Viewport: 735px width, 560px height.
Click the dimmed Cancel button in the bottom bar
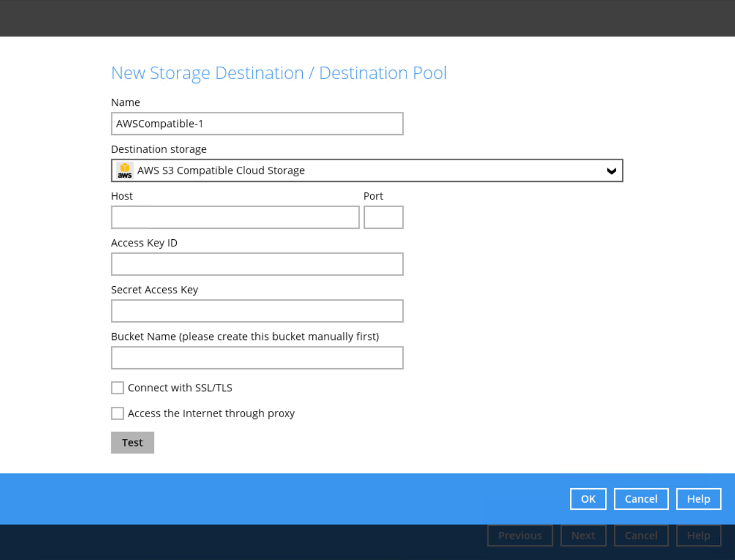click(641, 535)
